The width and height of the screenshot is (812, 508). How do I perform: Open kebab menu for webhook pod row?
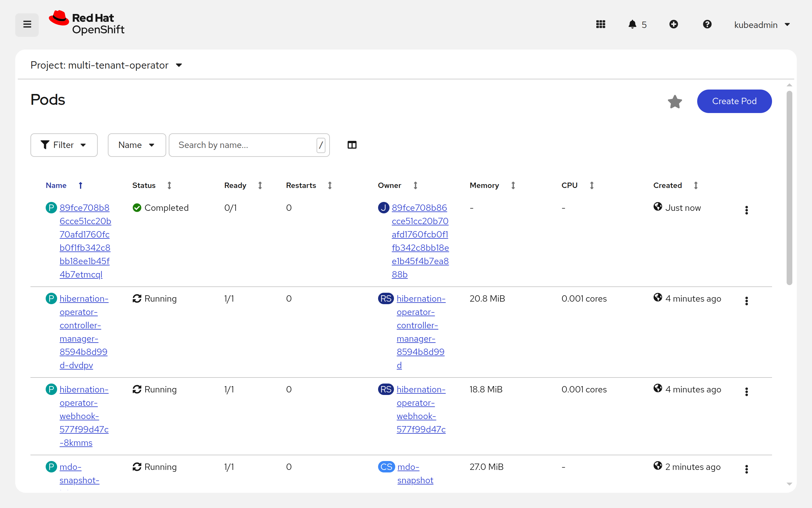click(746, 392)
